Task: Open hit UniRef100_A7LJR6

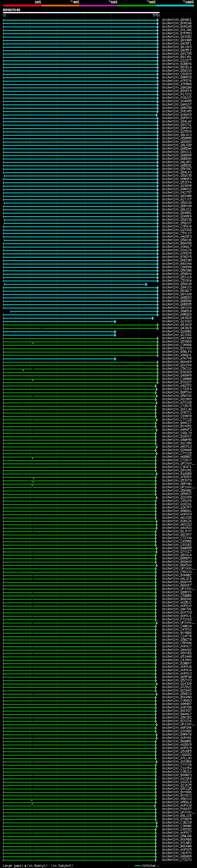Action: [176, 30]
